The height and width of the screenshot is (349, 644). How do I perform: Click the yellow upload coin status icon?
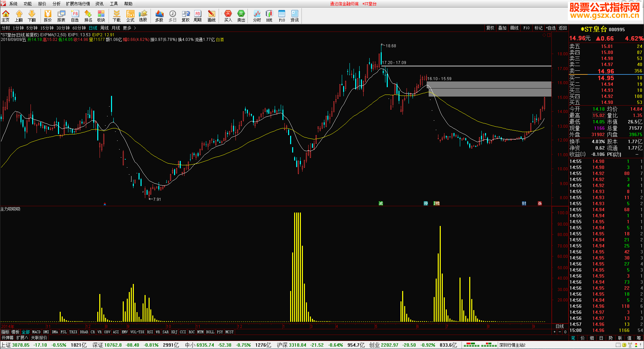point(624,345)
